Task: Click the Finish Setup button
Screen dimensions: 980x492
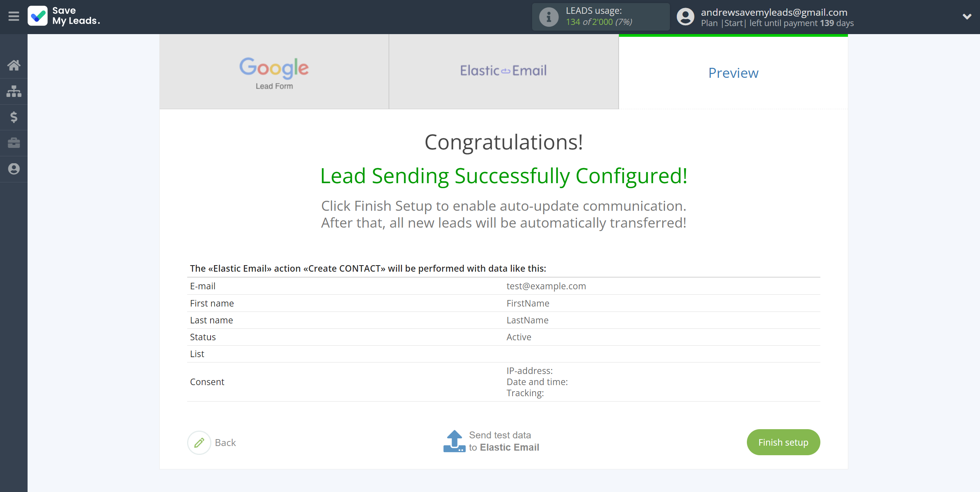Action: [784, 442]
